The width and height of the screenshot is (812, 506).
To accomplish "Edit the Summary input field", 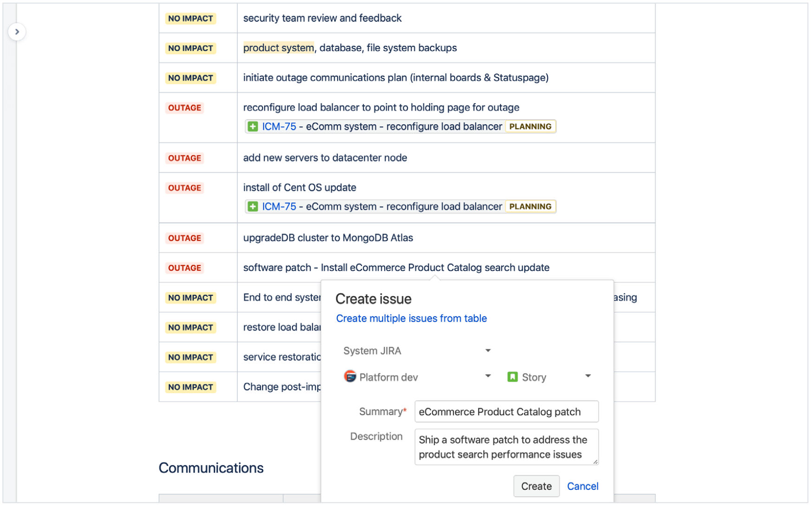I will click(506, 412).
